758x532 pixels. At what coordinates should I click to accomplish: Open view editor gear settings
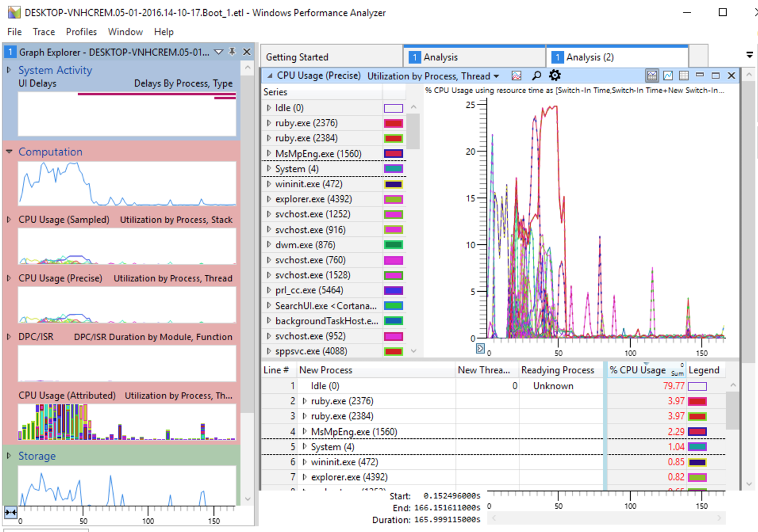[555, 75]
